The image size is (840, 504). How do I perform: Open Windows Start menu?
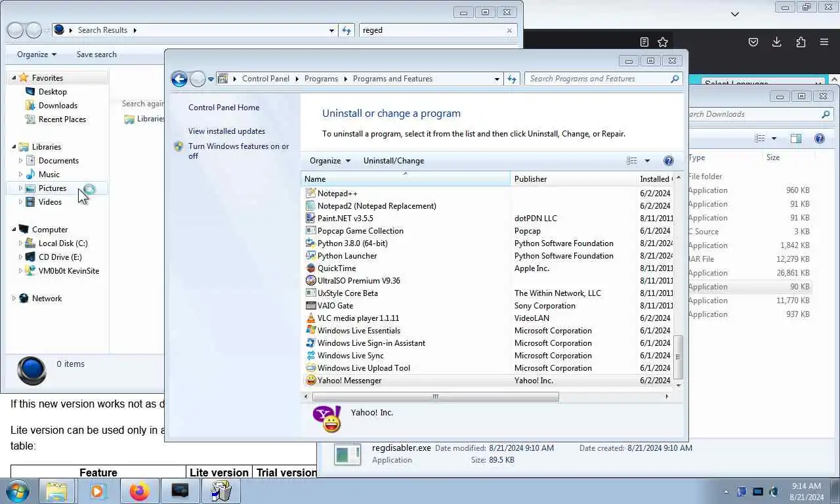pyautogui.click(x=18, y=491)
